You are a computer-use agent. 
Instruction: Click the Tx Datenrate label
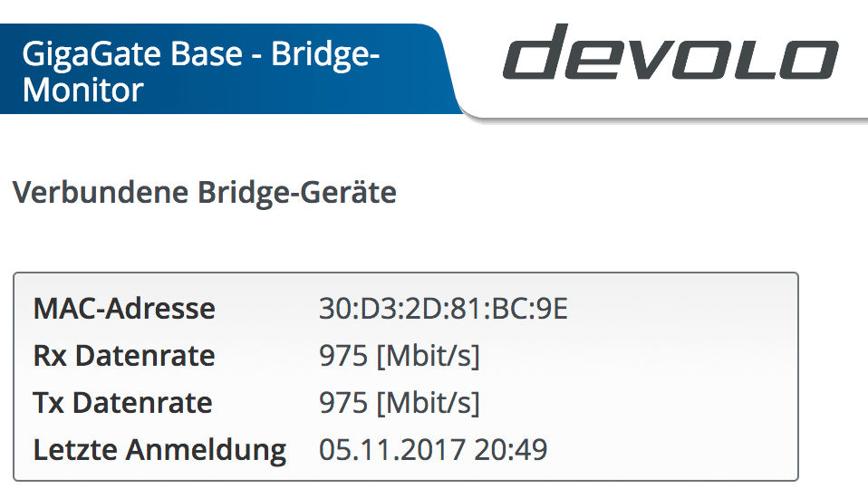pos(123,402)
